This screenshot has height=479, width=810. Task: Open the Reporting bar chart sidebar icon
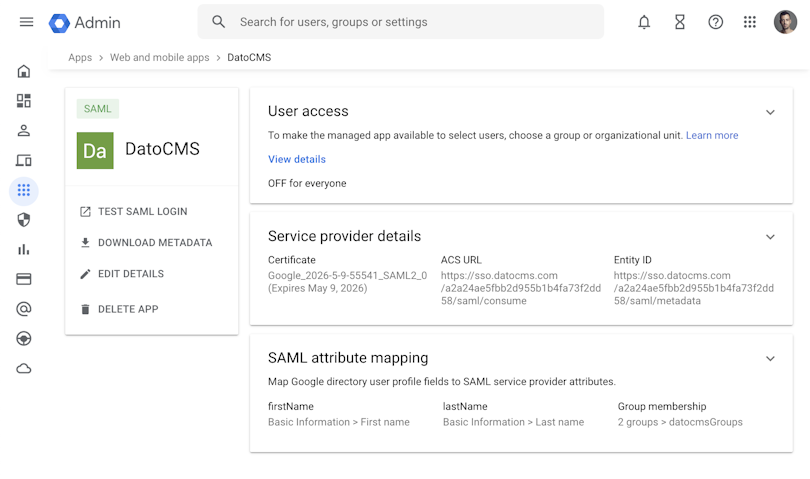[24, 250]
